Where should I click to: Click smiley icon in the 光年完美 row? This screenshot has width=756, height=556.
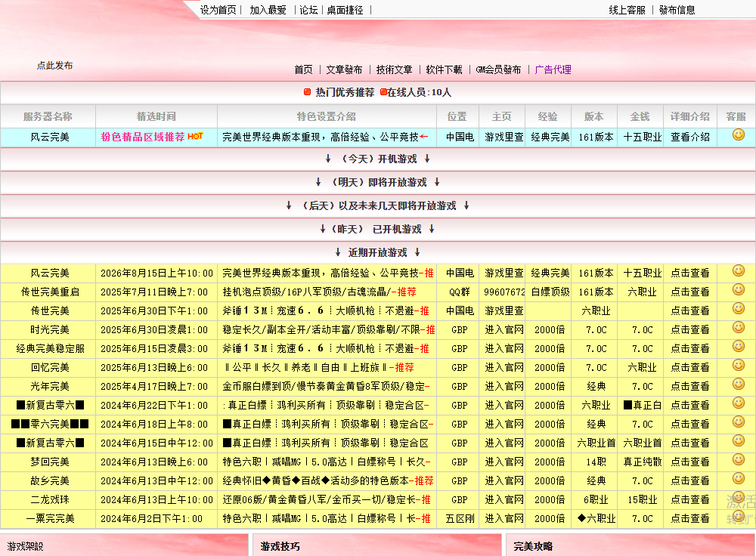coord(738,384)
